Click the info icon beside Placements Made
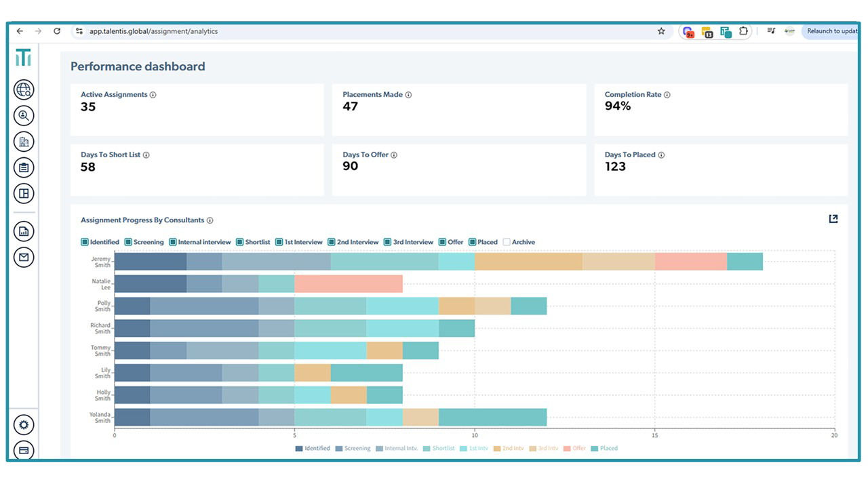 pyautogui.click(x=408, y=95)
